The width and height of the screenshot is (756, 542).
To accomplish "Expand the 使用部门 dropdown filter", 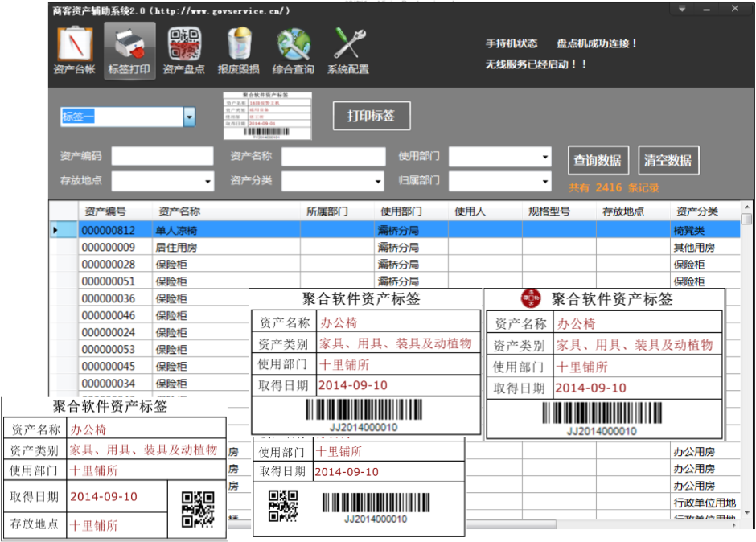I will click(545, 157).
